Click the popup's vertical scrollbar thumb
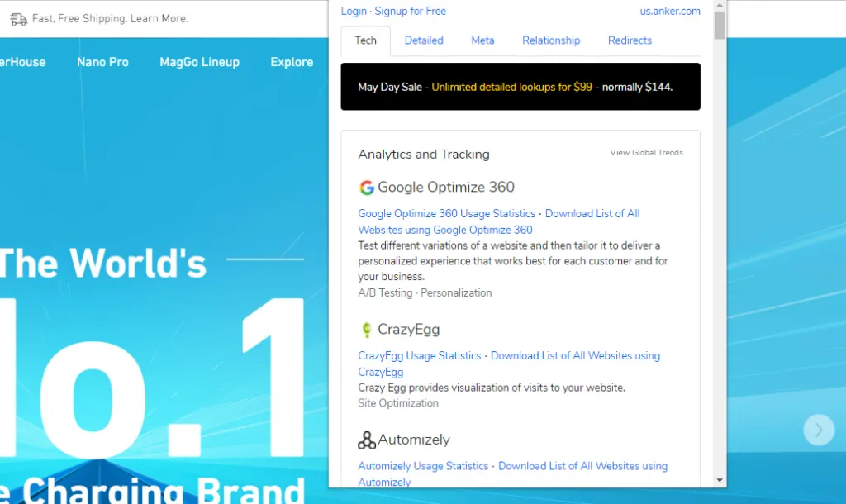 [x=720, y=25]
